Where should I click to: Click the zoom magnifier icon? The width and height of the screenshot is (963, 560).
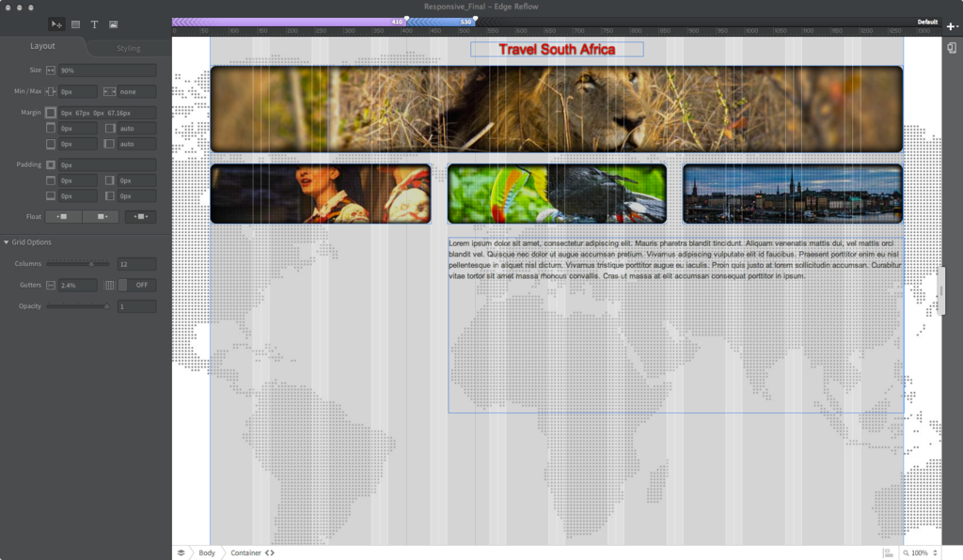[906, 552]
